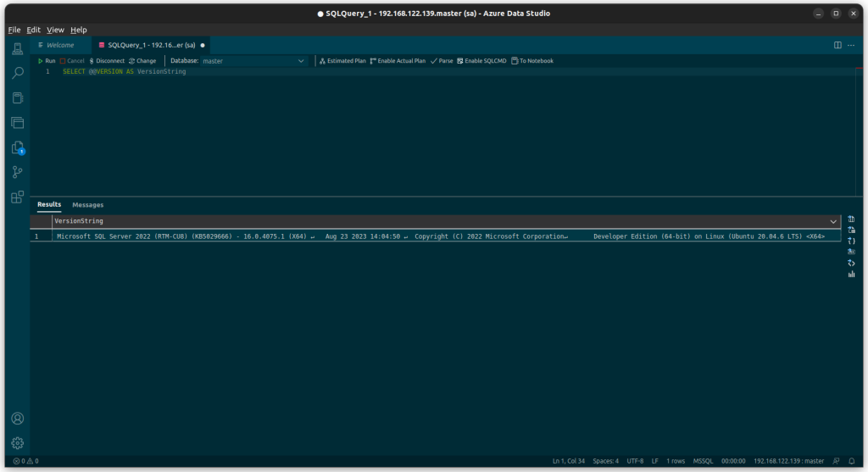Open the File menu
Image resolution: width=868 pixels, height=472 pixels.
14,30
